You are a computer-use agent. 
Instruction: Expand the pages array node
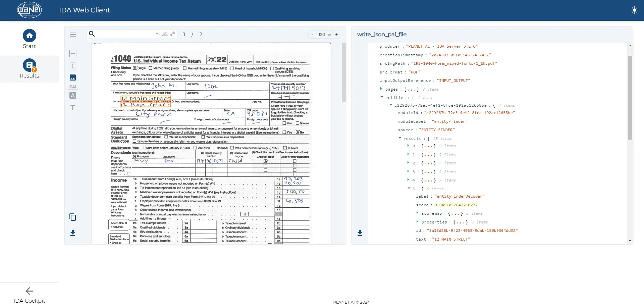point(381,89)
